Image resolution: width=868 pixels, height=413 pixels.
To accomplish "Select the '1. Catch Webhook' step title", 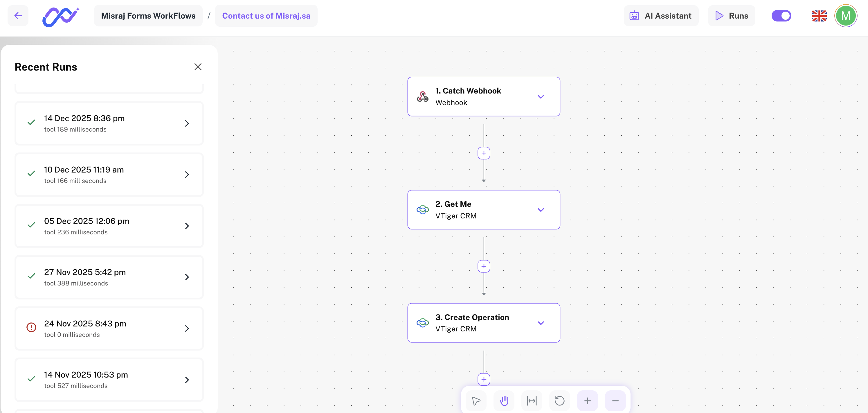I will click(x=468, y=91).
